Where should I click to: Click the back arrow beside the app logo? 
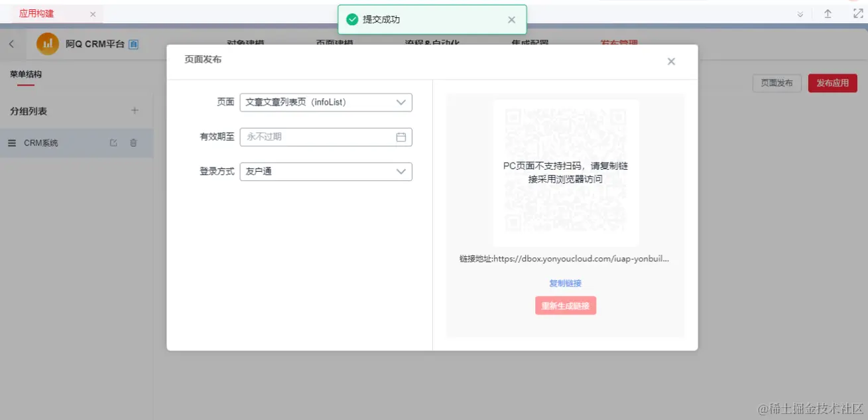click(11, 44)
